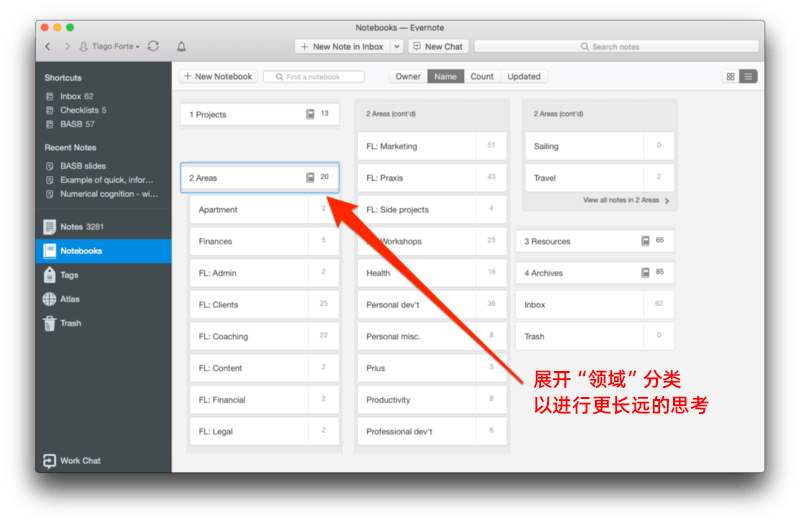
Task: Create a New Notebook
Action: (x=218, y=77)
